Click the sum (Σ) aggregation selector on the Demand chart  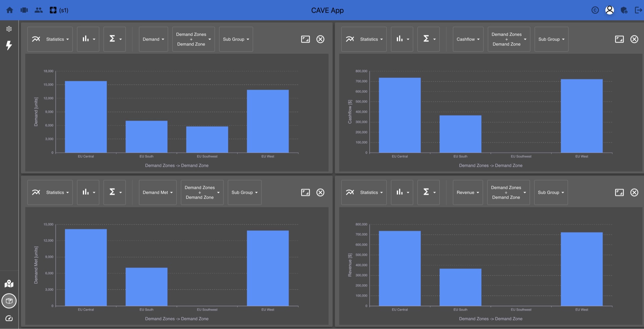[x=115, y=39]
